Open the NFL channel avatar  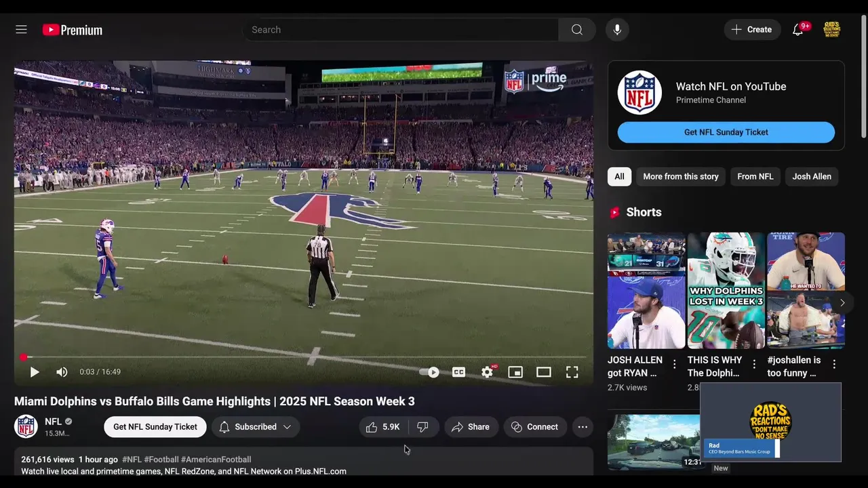pos(26,426)
